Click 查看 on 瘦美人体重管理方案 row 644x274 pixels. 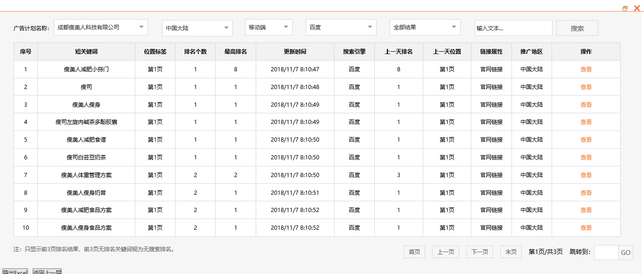point(586,175)
